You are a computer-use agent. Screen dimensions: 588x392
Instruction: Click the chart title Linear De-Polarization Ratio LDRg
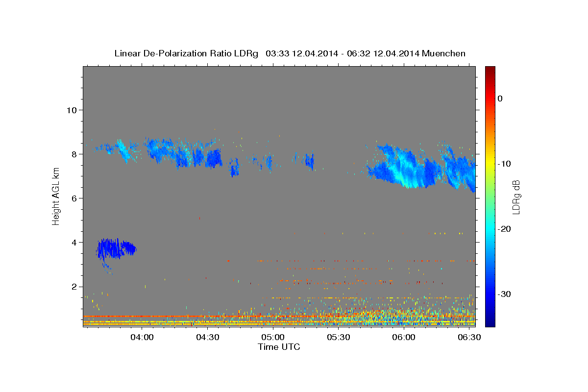[x=186, y=53]
